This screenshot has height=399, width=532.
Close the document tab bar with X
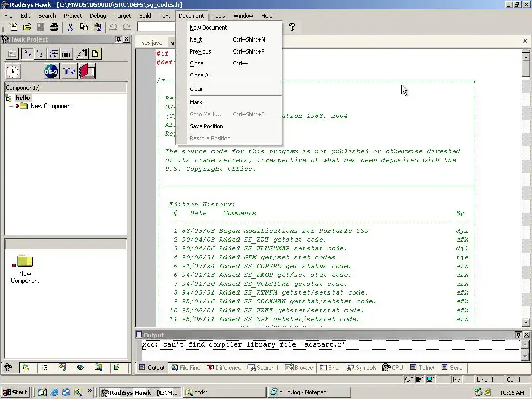tap(525, 41)
